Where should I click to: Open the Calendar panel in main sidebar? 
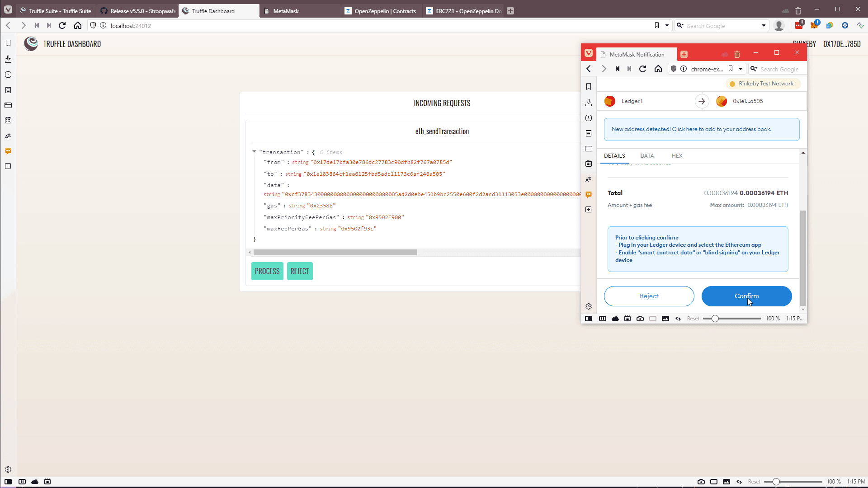pos(8,120)
